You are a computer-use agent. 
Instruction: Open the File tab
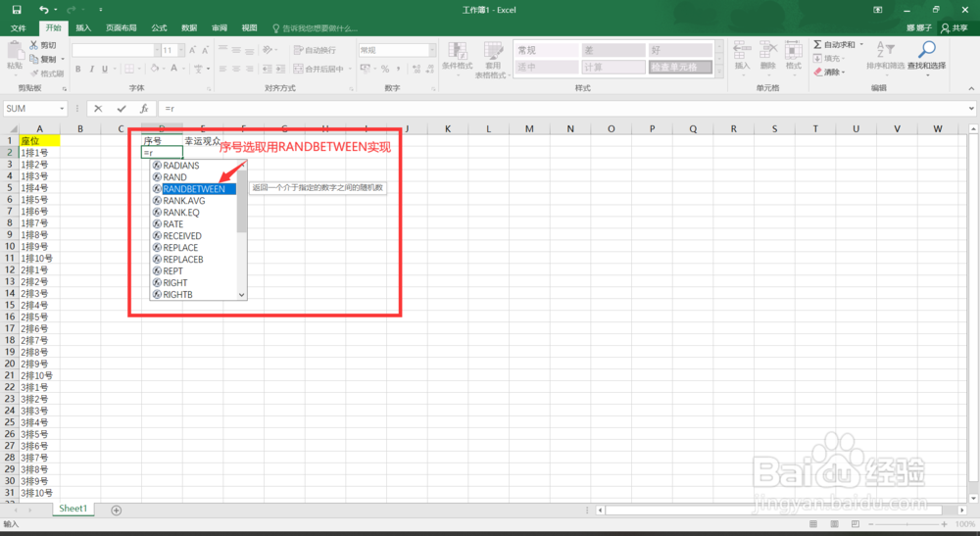pyautogui.click(x=18, y=28)
